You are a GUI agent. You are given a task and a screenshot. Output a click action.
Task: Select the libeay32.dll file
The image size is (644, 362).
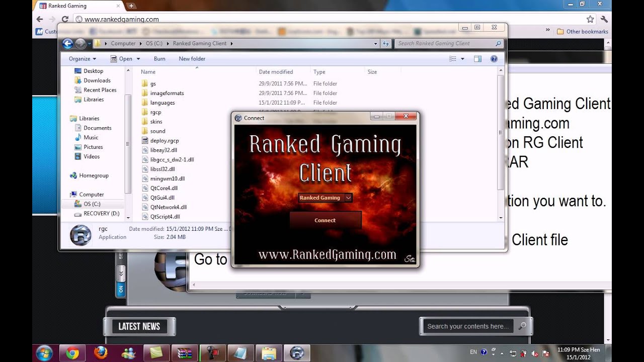coord(159,150)
